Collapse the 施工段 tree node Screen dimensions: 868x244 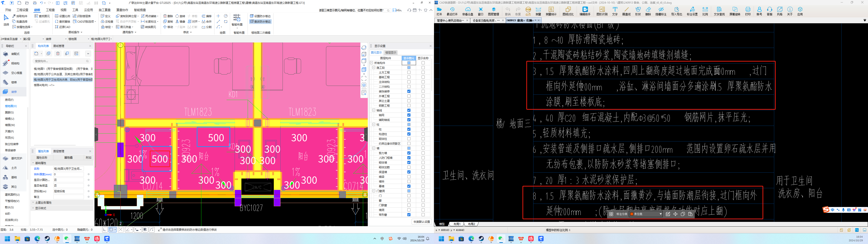[x=374, y=68]
